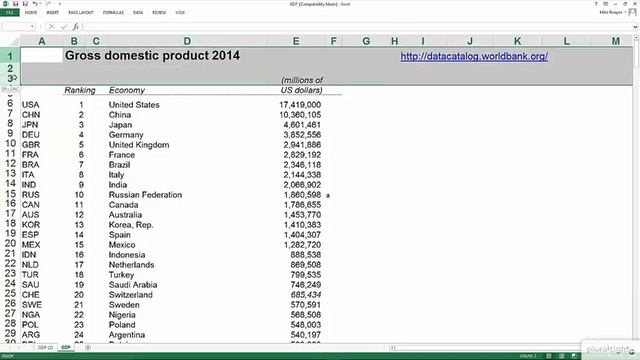Click the Excel application icon in the title bar
Screen dimensions: 640x360
coord(5,4)
